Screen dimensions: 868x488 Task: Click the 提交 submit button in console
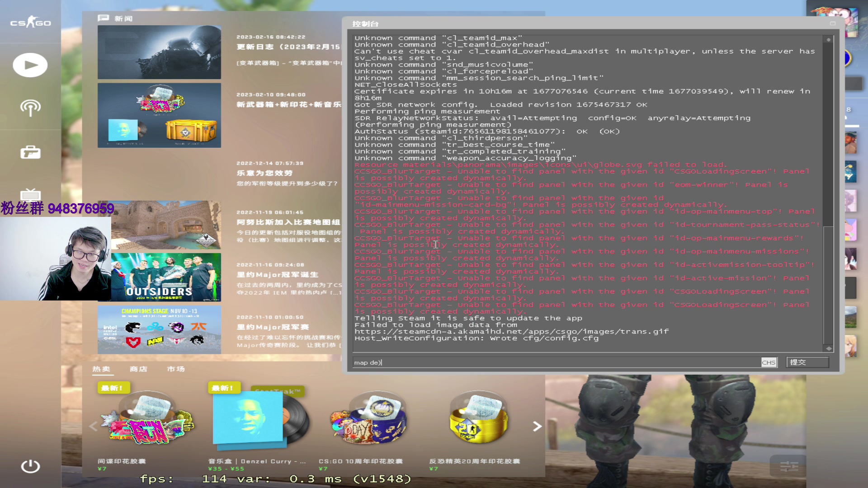[x=807, y=362]
